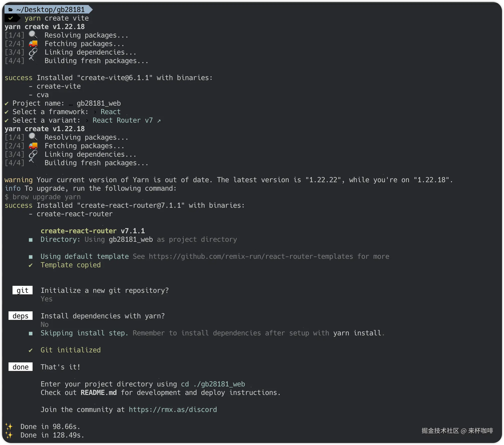This screenshot has height=445, width=504.
Task: Click the first truck Fetching packages icon
Action: [x=33, y=44]
